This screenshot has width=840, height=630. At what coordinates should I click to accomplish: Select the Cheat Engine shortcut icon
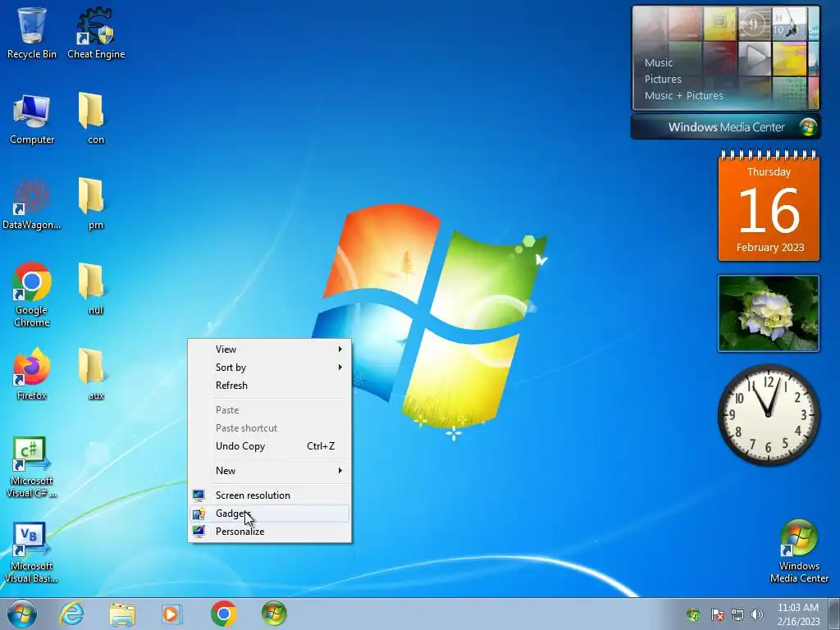click(x=96, y=33)
